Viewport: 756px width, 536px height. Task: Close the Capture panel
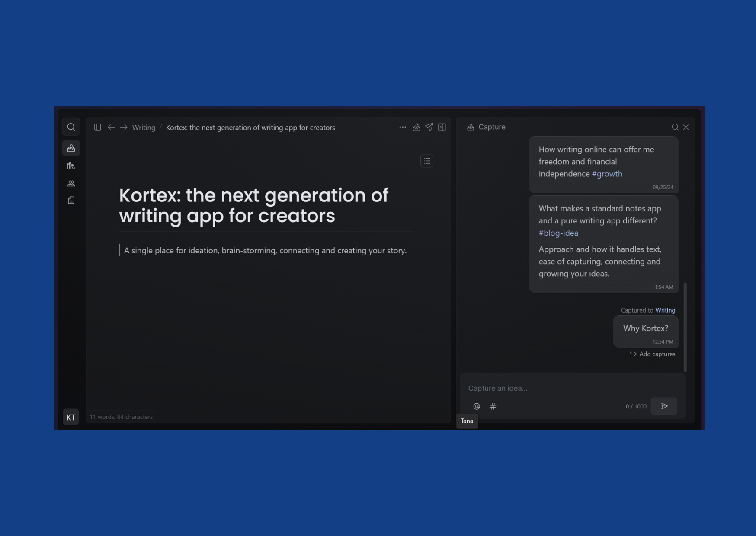click(x=686, y=127)
